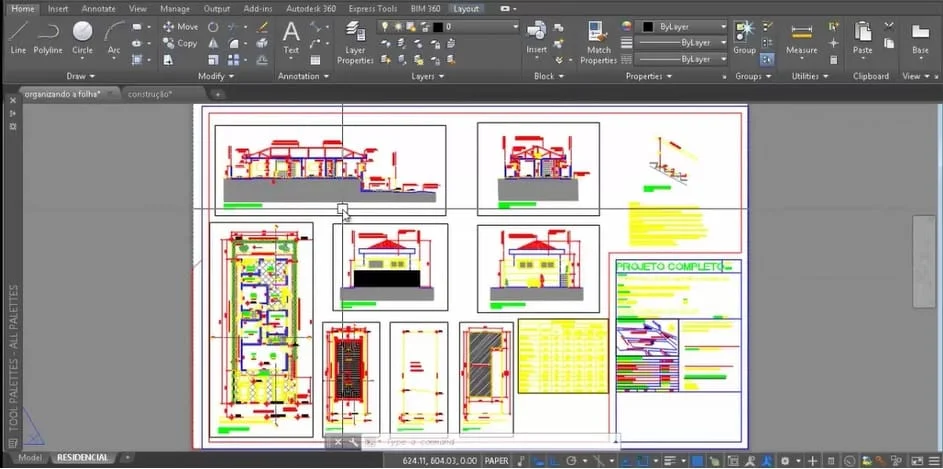This screenshot has height=469, width=943.
Task: Open the Annotate ribbon tab
Action: [98, 8]
